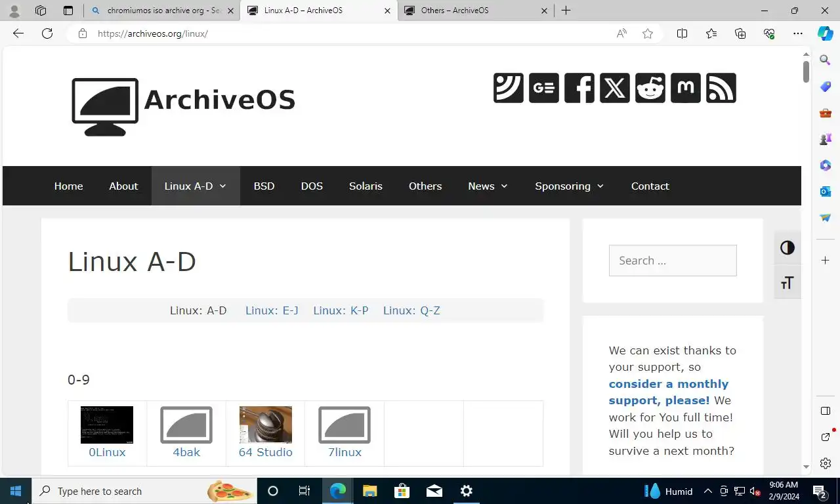Open the sidebar settings gear icon

click(x=826, y=463)
